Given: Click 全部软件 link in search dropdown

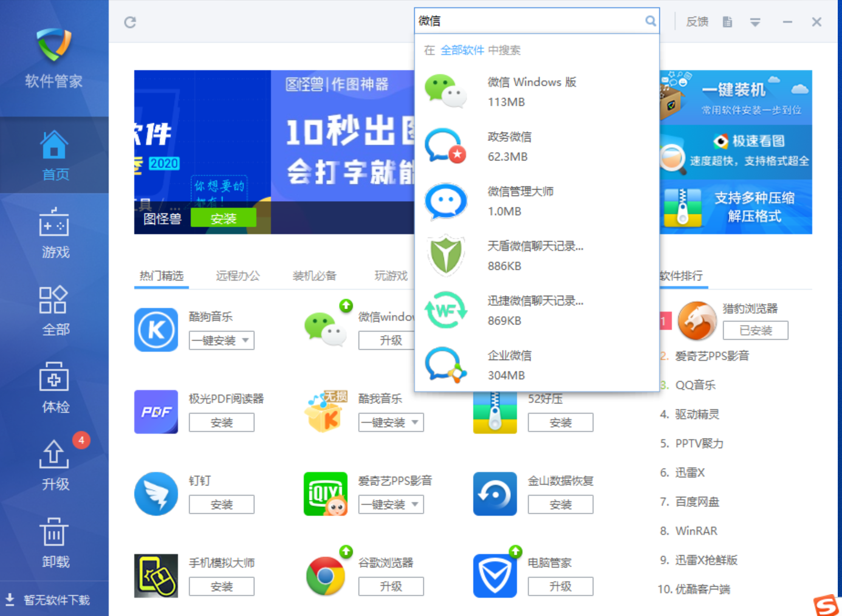Looking at the screenshot, I should (462, 50).
